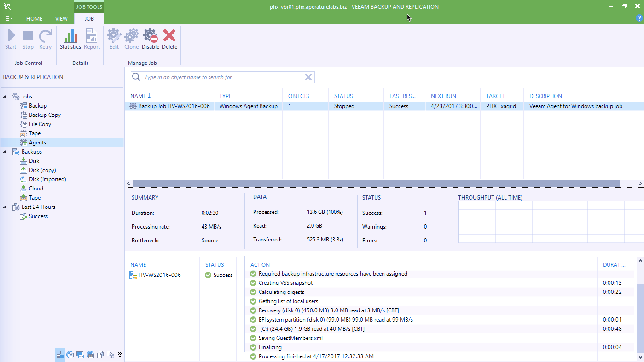Switch to the HOME ribbon tab
The width and height of the screenshot is (644, 362).
click(34, 19)
